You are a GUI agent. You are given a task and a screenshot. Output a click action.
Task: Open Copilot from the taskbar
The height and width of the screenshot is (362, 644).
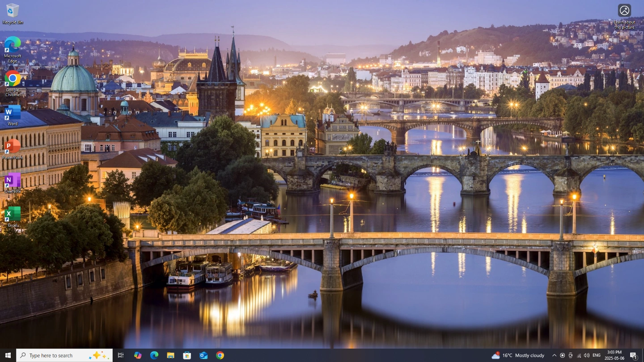pyautogui.click(x=138, y=355)
